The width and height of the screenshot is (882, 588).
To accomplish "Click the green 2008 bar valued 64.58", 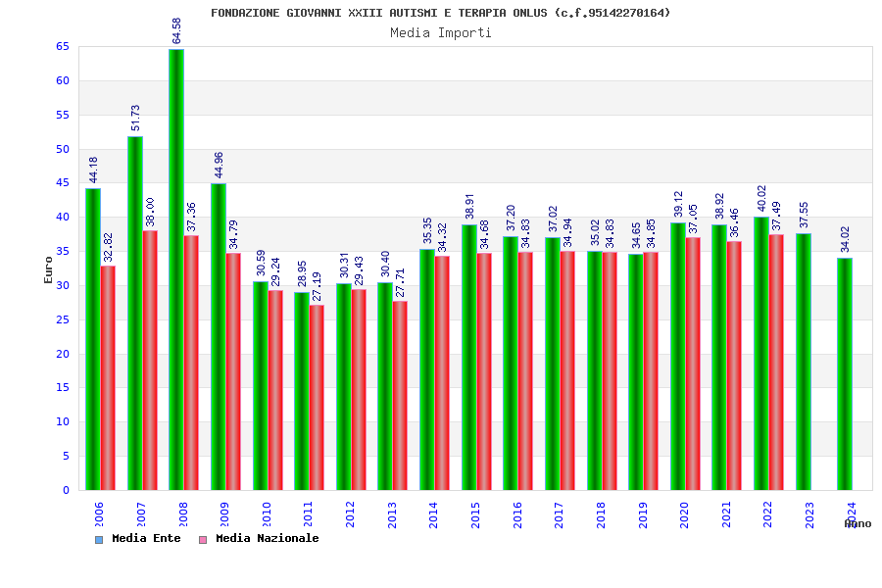I will pos(176,269).
